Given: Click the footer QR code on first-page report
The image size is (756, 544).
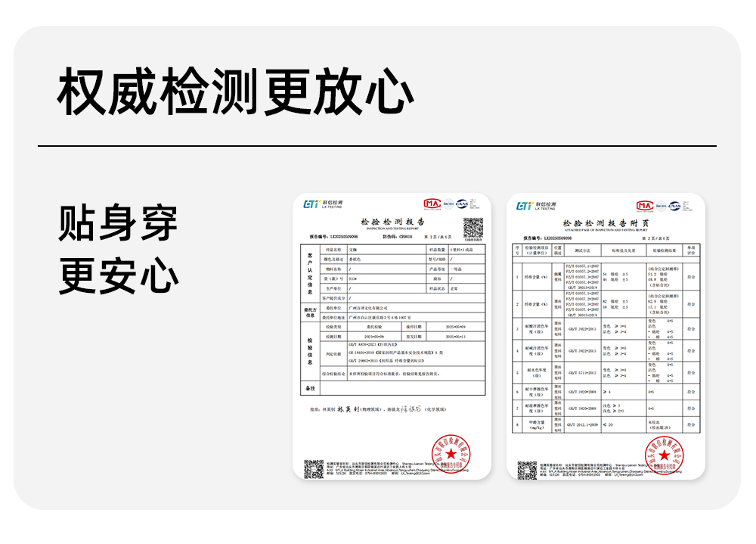Looking at the screenshot, I should [314, 469].
